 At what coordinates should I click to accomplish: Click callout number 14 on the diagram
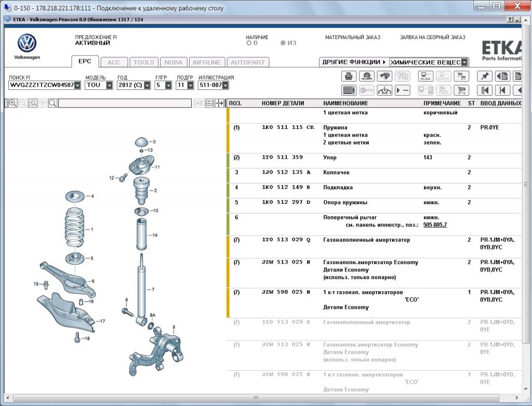tap(155, 235)
